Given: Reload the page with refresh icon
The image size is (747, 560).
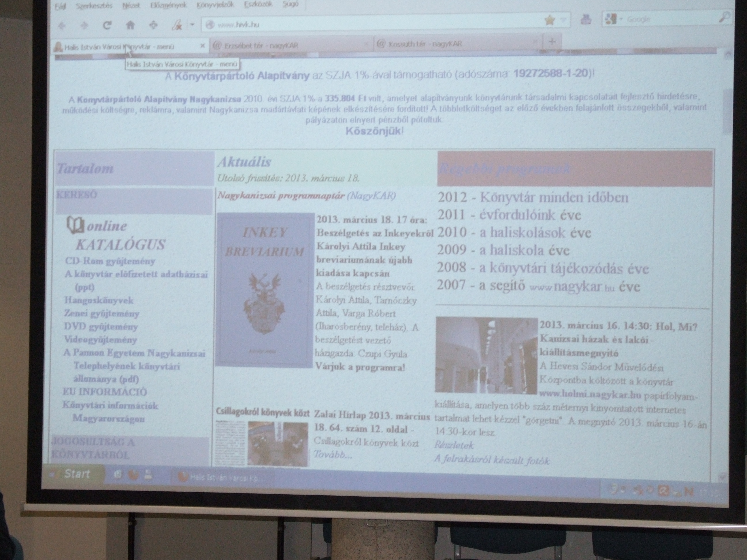Looking at the screenshot, I should point(107,25).
